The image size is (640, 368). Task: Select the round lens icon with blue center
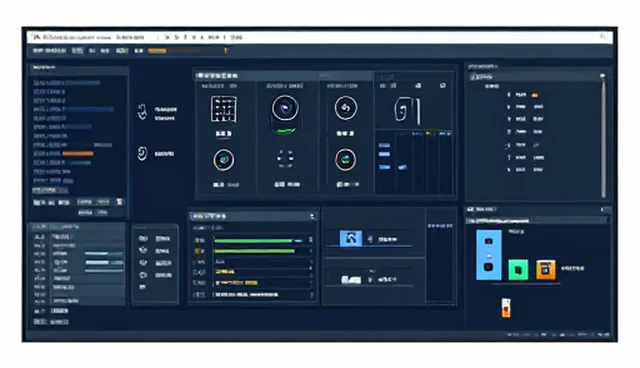285,108
